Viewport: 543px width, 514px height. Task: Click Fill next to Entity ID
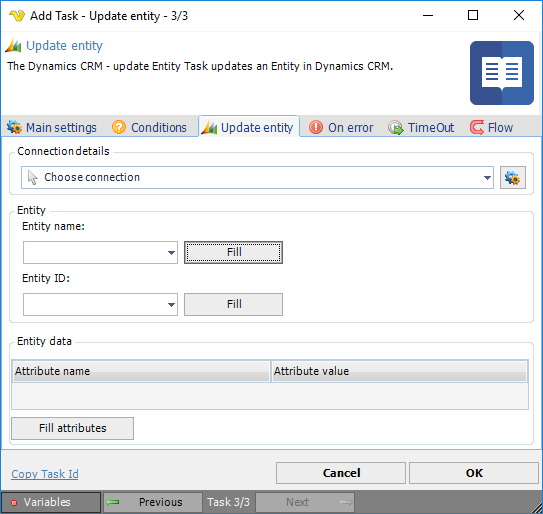[x=233, y=304]
